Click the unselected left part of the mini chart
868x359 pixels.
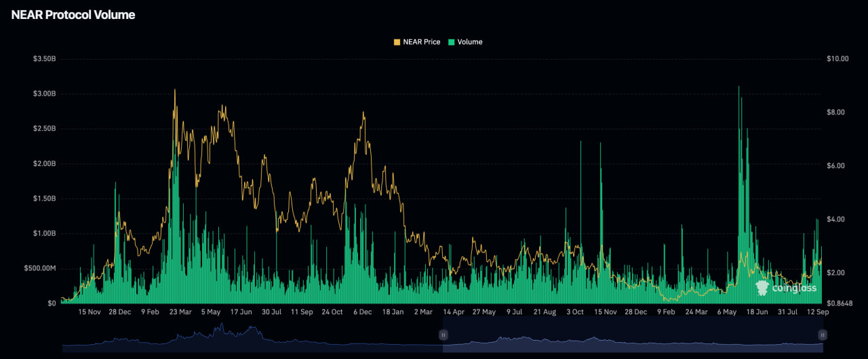[x=252, y=336]
